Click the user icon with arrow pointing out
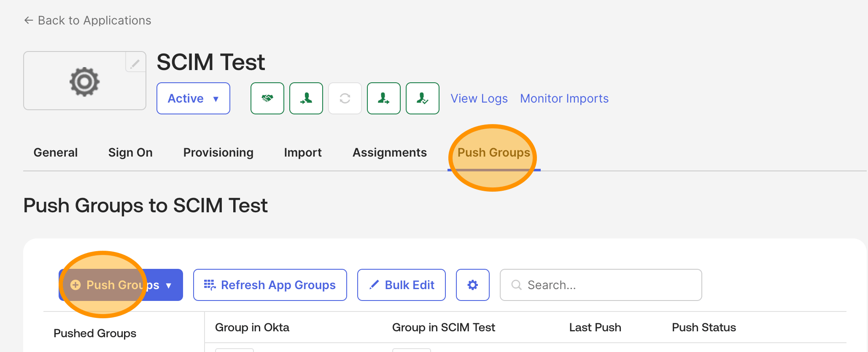 coord(384,98)
